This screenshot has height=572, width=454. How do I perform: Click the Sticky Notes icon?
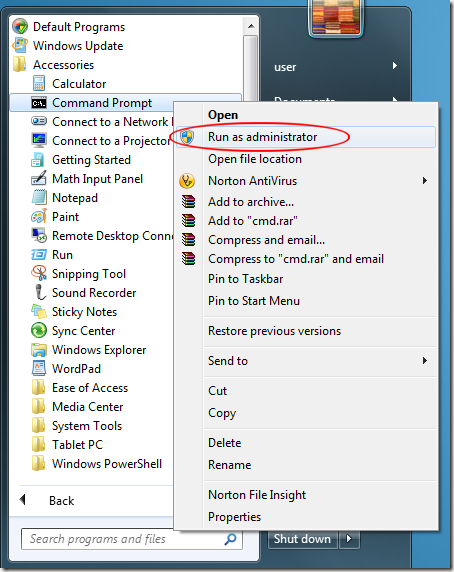click(39, 312)
